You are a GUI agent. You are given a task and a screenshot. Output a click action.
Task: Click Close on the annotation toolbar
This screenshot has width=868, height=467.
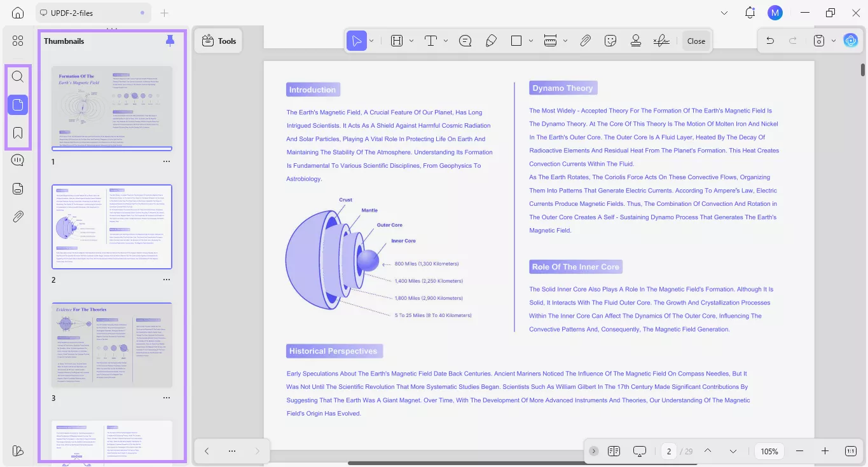coord(696,41)
